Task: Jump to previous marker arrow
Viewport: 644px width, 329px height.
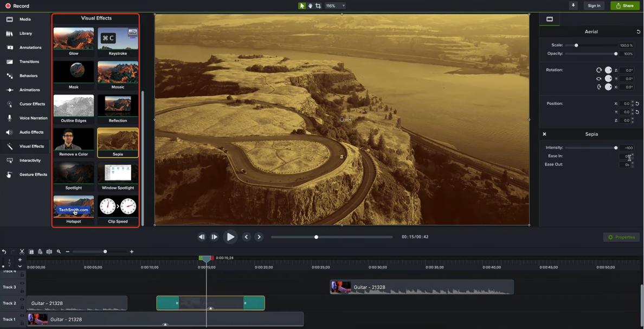Action: pyautogui.click(x=247, y=237)
